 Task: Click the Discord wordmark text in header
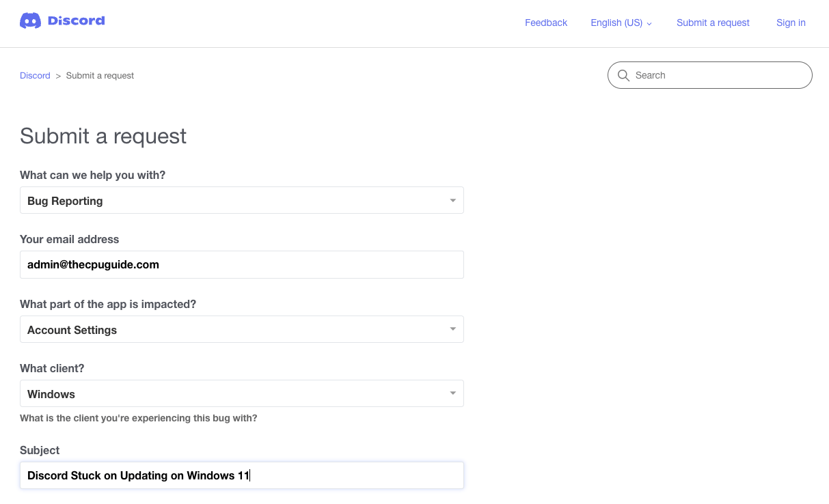click(x=76, y=21)
